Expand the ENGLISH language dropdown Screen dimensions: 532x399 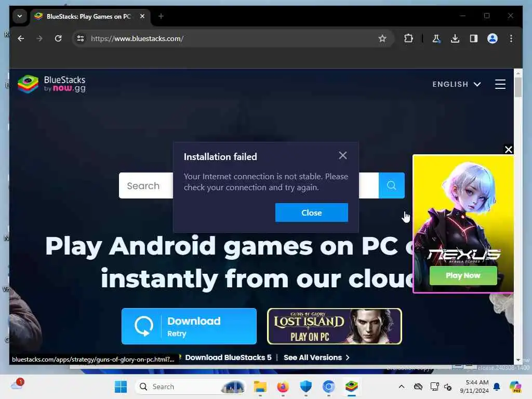click(x=456, y=84)
